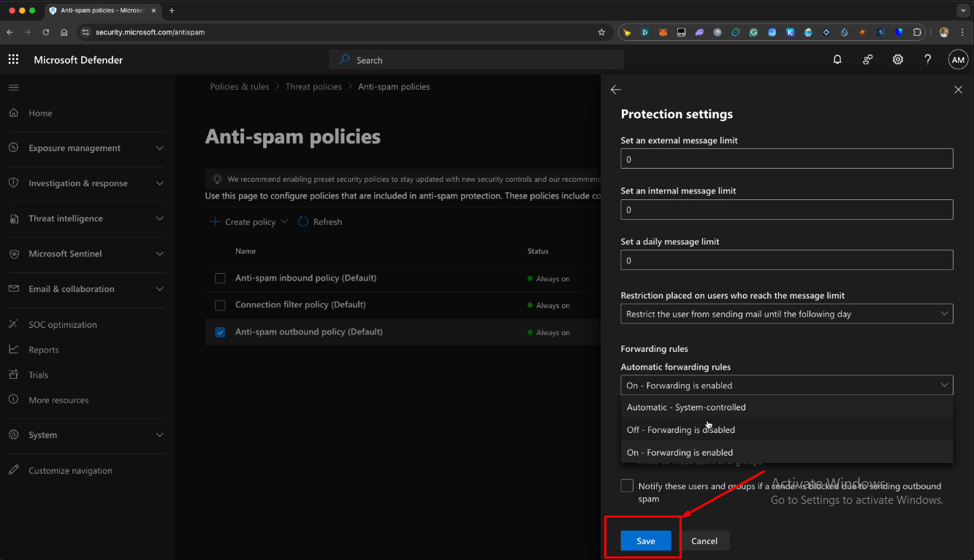Click the Refresh icon button
The width and height of the screenshot is (974, 560).
click(x=303, y=222)
